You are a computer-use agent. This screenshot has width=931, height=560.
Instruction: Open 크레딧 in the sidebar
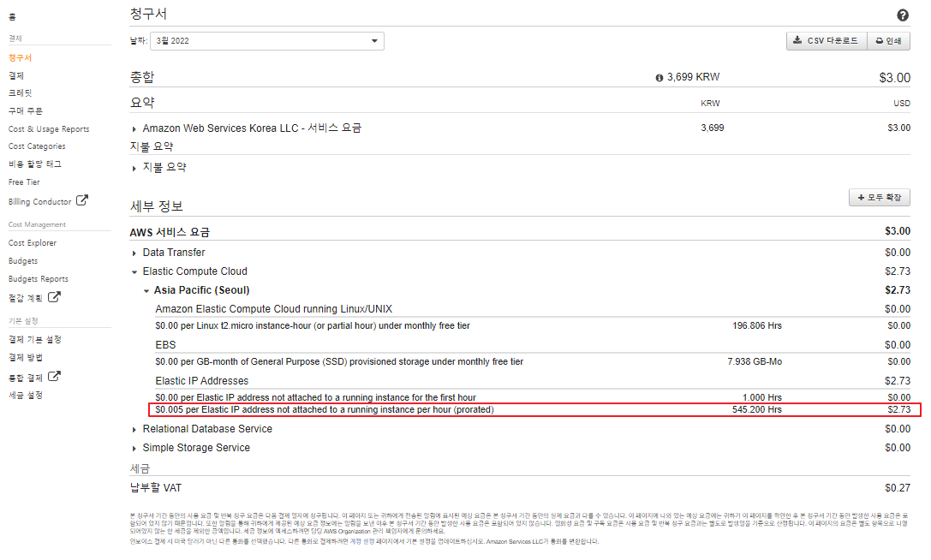point(21,92)
